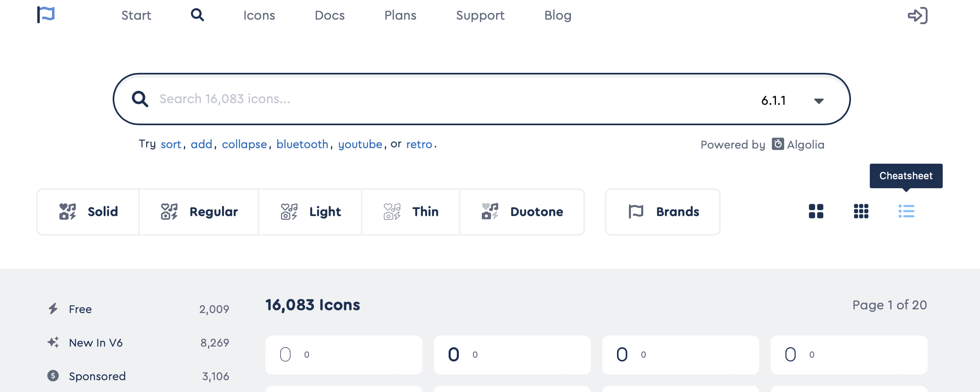
Task: Click the retro suggested search link
Action: [419, 144]
